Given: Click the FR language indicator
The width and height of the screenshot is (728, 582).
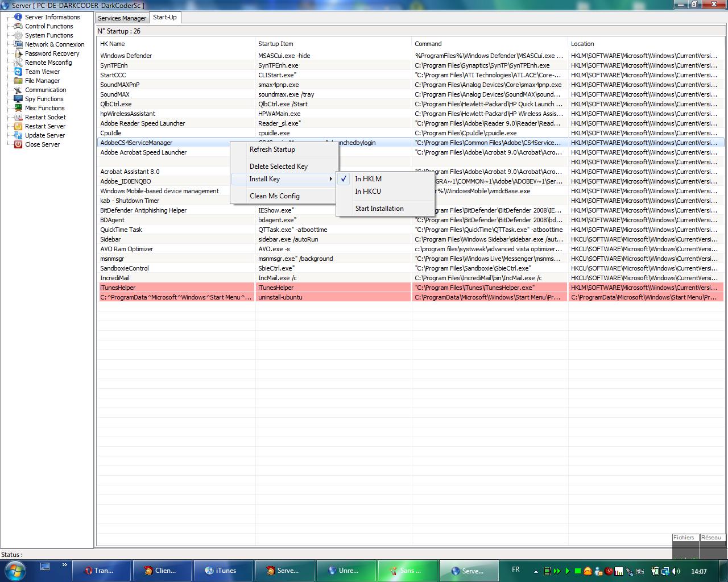Looking at the screenshot, I should tap(516, 569).
